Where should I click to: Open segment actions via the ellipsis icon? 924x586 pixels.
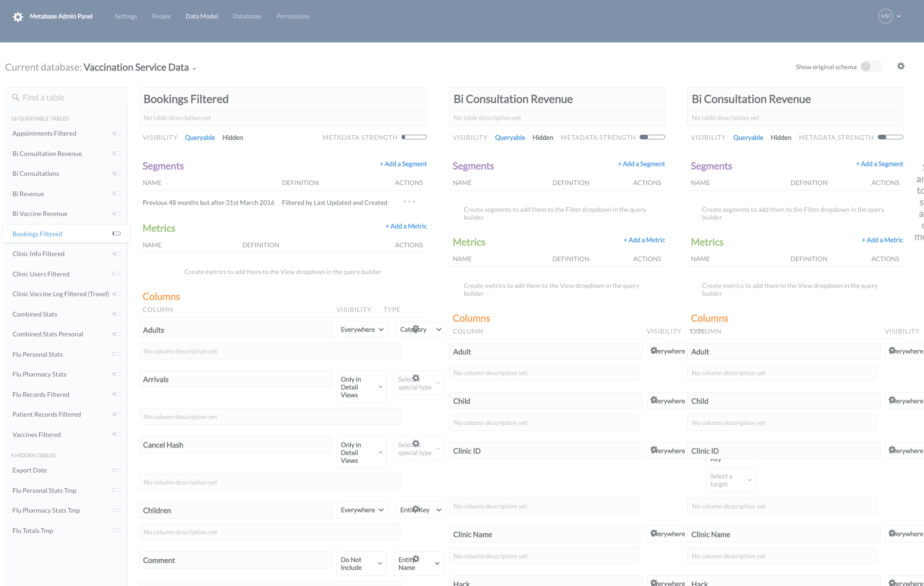point(409,202)
